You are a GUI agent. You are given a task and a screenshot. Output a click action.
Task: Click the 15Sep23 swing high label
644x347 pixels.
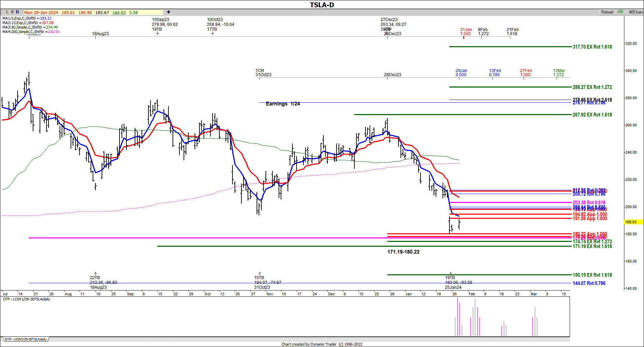pyautogui.click(x=165, y=24)
